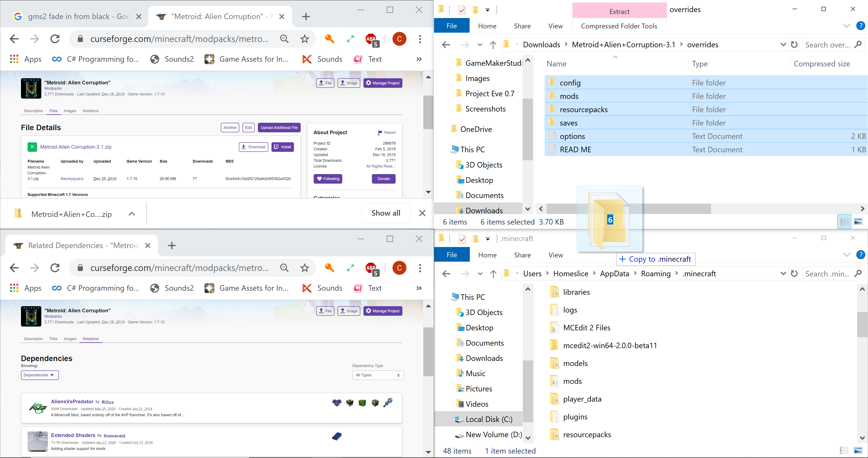Viewport: 868px width, 458px height.
Task: Toggle the selected config folder in zip
Action: coord(570,82)
